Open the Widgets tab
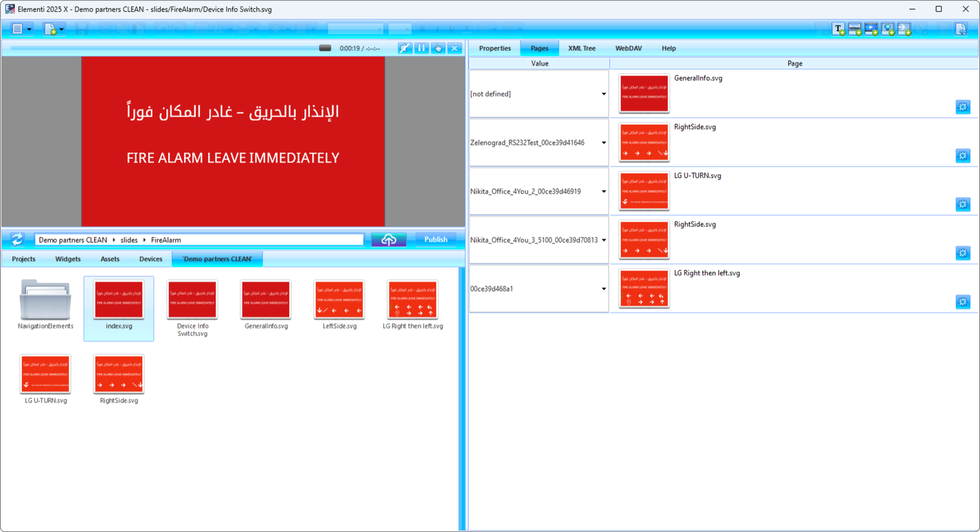The height and width of the screenshot is (532, 980). [67, 259]
